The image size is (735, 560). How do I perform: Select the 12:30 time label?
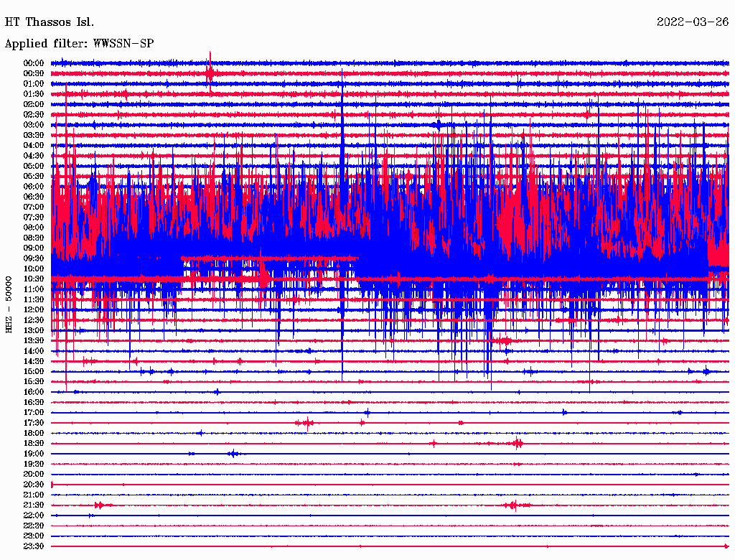34,320
